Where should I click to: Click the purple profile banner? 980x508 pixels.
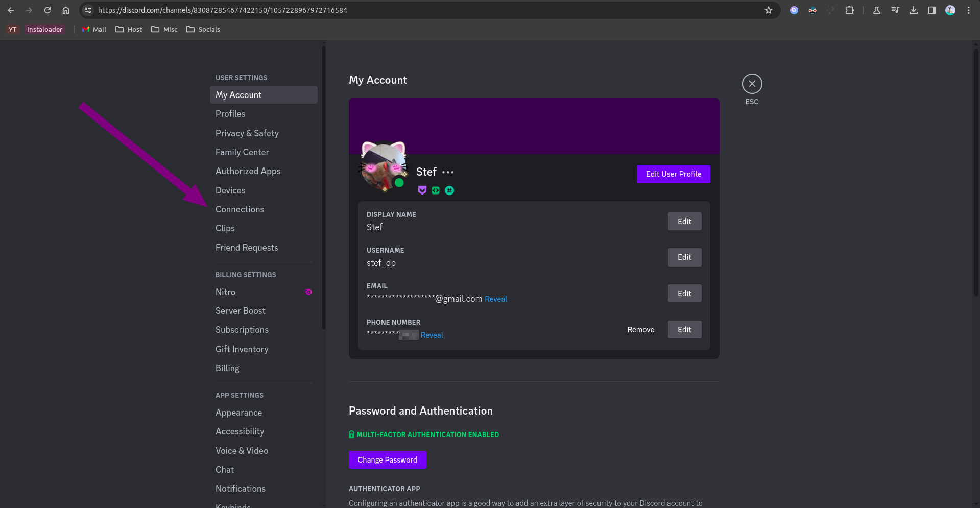pyautogui.click(x=534, y=123)
